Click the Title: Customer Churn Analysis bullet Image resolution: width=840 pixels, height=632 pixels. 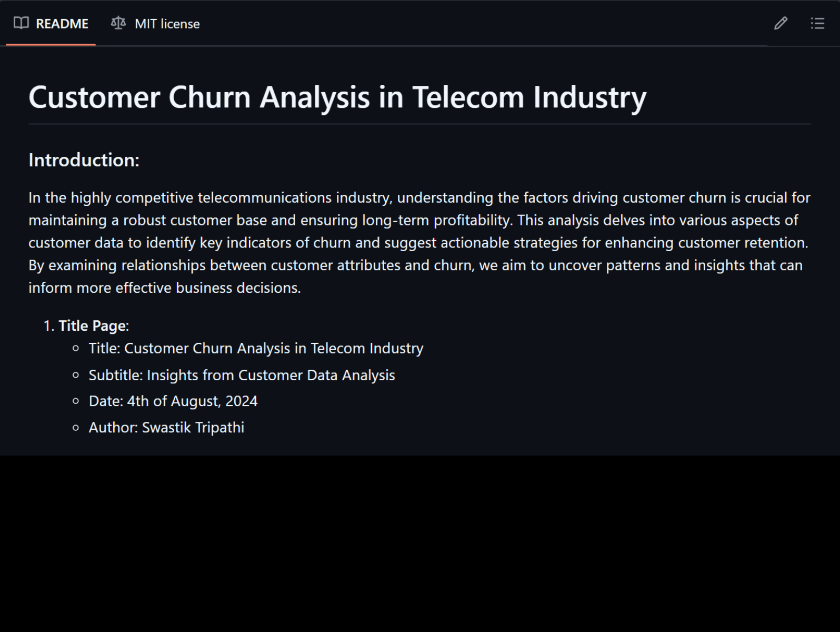pyautogui.click(x=256, y=348)
